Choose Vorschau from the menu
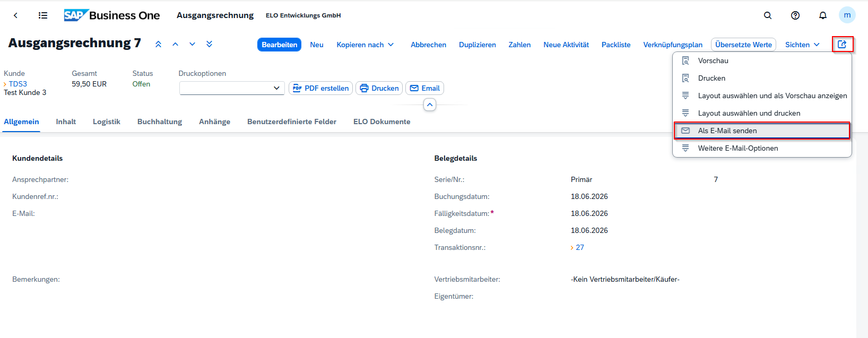Viewport: 868px width, 338px height. pos(762,60)
